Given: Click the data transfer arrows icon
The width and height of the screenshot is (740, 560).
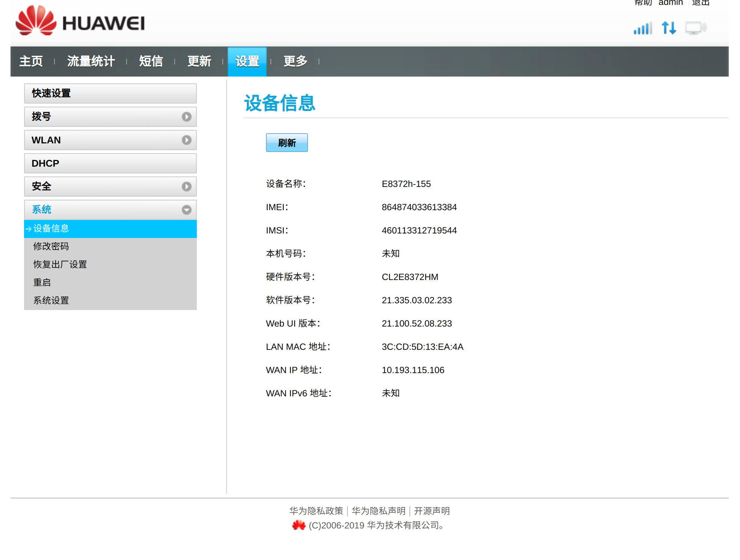Looking at the screenshot, I should point(669,28).
